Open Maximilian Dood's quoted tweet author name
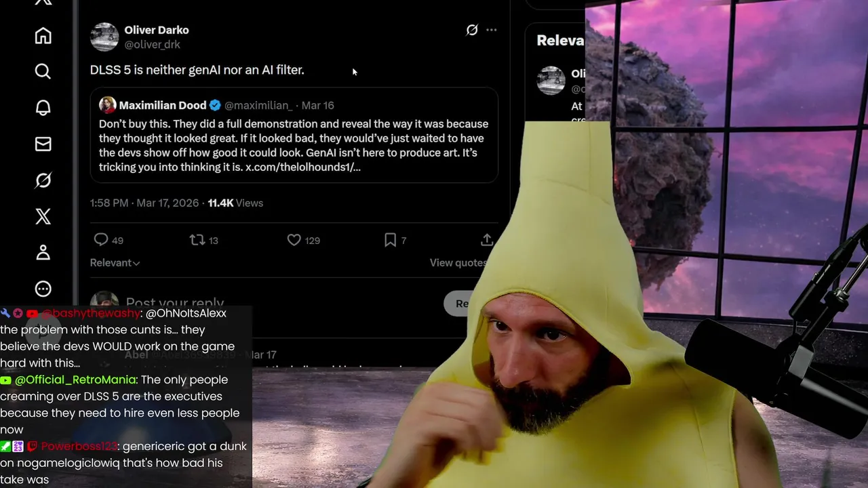This screenshot has height=488, width=868. pos(163,105)
